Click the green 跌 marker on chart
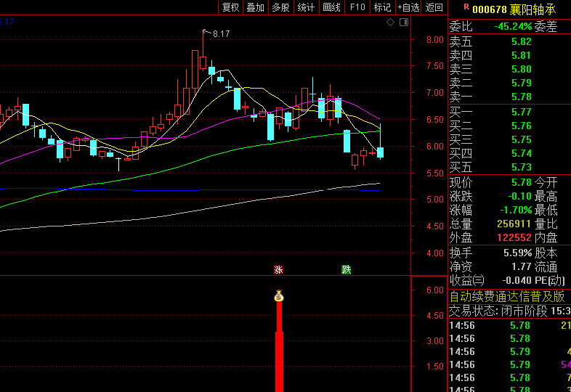This screenshot has height=392, width=571. click(x=347, y=270)
